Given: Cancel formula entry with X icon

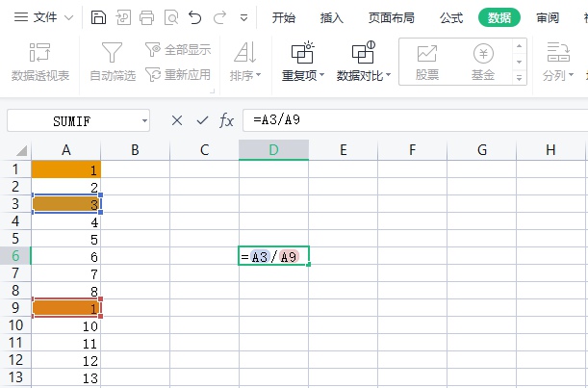Looking at the screenshot, I should point(177,120).
